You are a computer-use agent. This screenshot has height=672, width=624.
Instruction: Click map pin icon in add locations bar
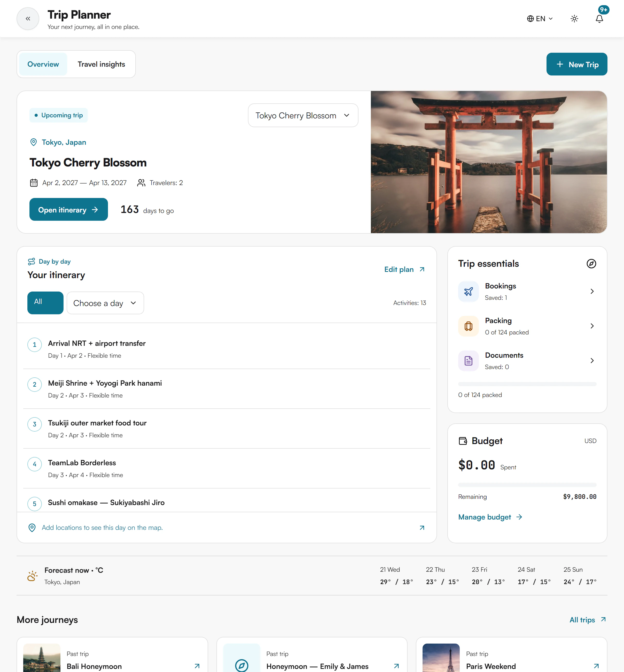[32, 528]
